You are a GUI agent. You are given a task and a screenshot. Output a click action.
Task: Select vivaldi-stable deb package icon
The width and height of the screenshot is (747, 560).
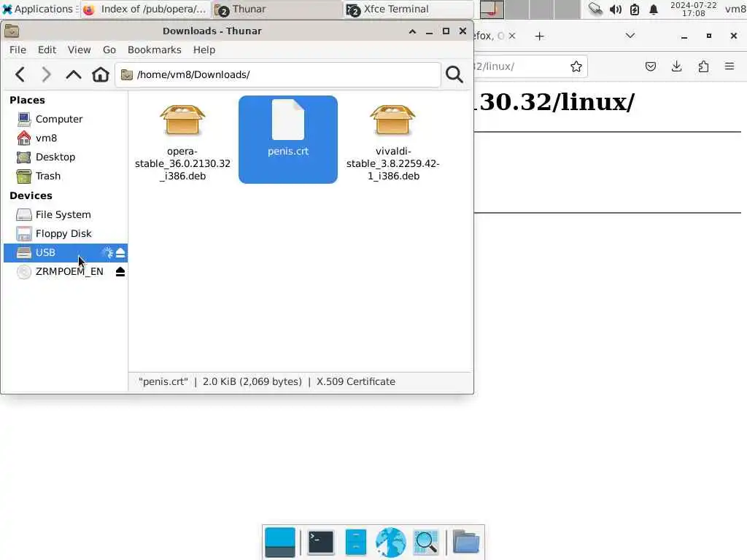click(x=392, y=120)
